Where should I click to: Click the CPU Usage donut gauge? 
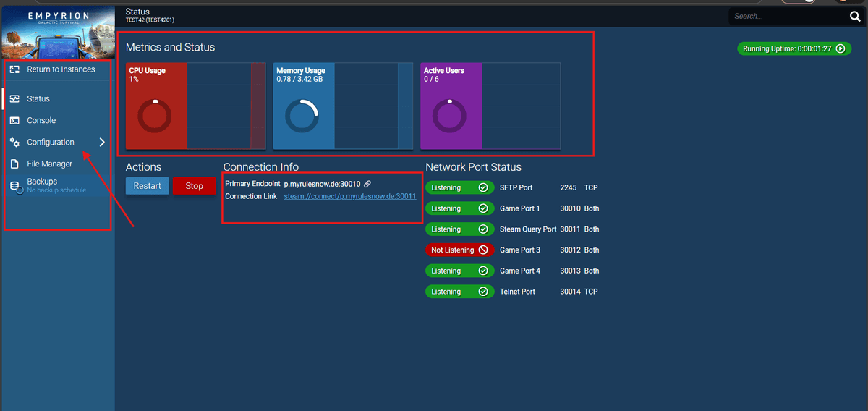pyautogui.click(x=155, y=116)
